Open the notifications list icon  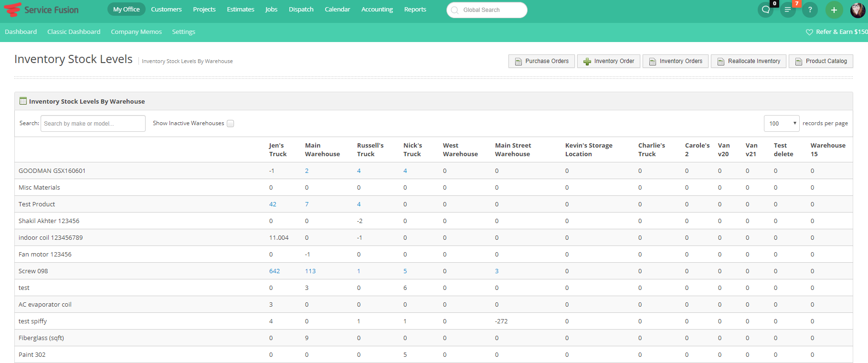click(788, 10)
